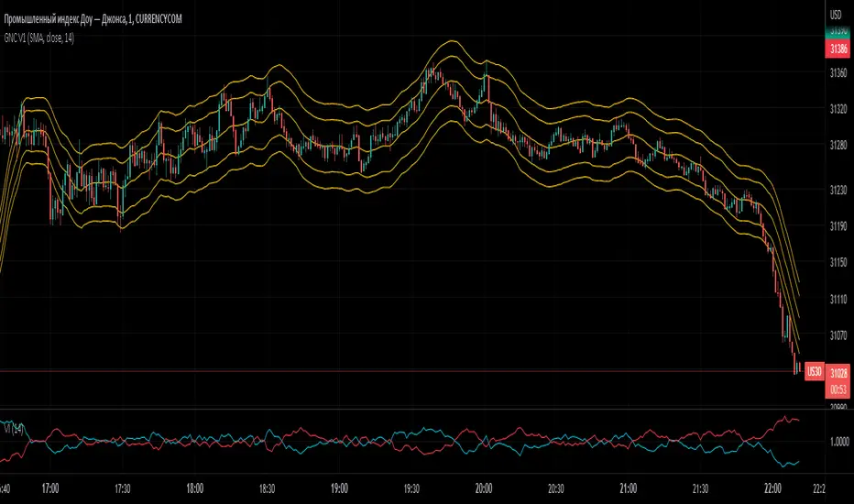Click the 17:30 time axis label
The height and width of the screenshot is (504, 854).
click(x=123, y=488)
